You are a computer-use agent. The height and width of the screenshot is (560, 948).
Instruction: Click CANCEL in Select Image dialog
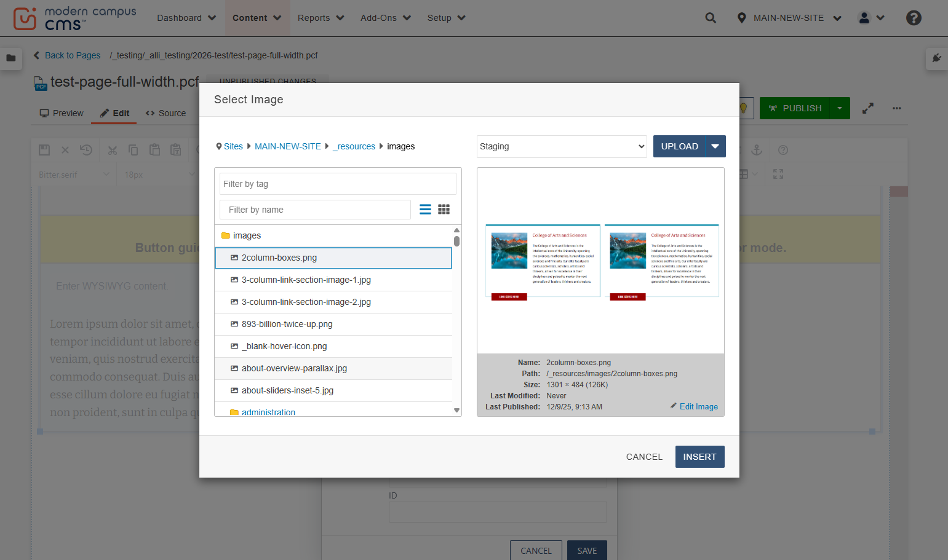coord(644,457)
